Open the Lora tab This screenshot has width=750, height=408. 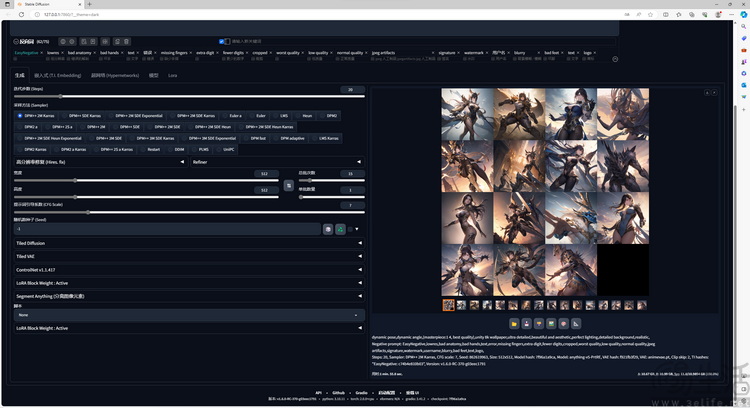click(x=172, y=75)
